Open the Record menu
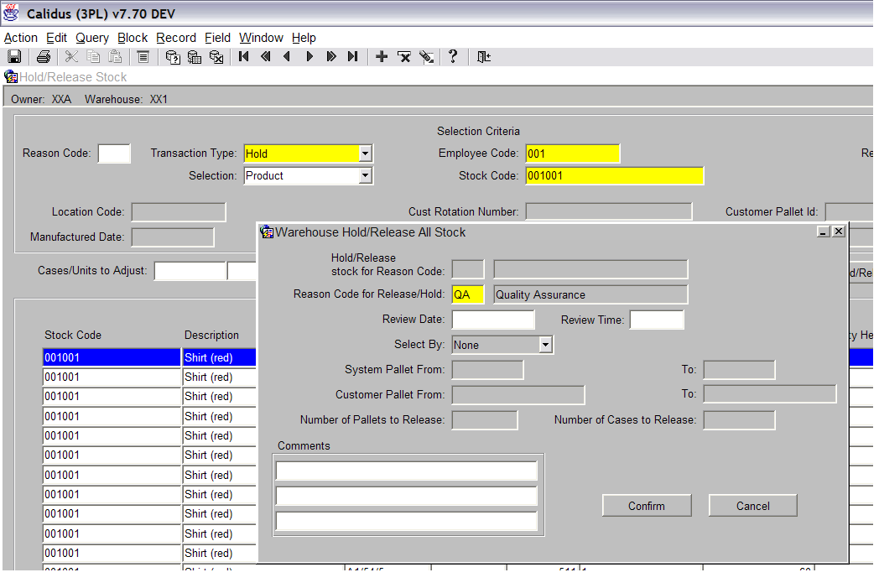This screenshot has width=879, height=588. point(176,38)
